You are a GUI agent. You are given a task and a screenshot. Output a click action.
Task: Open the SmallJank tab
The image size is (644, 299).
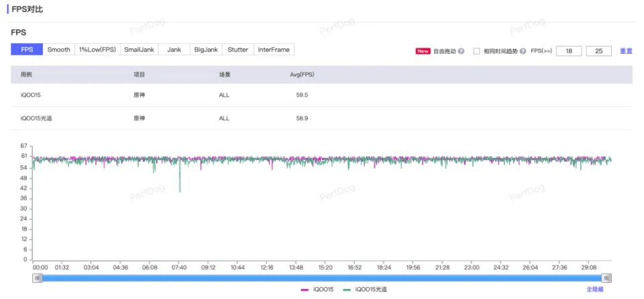pyautogui.click(x=140, y=49)
